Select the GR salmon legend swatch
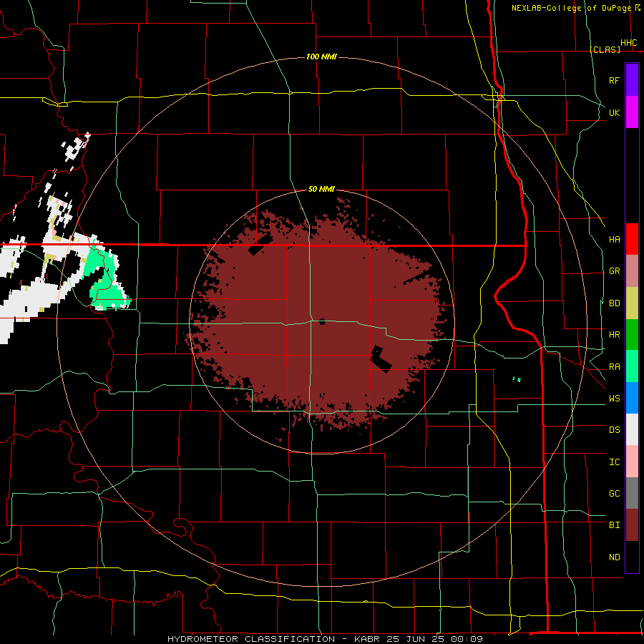The height and width of the screenshot is (644, 644). coord(632,270)
